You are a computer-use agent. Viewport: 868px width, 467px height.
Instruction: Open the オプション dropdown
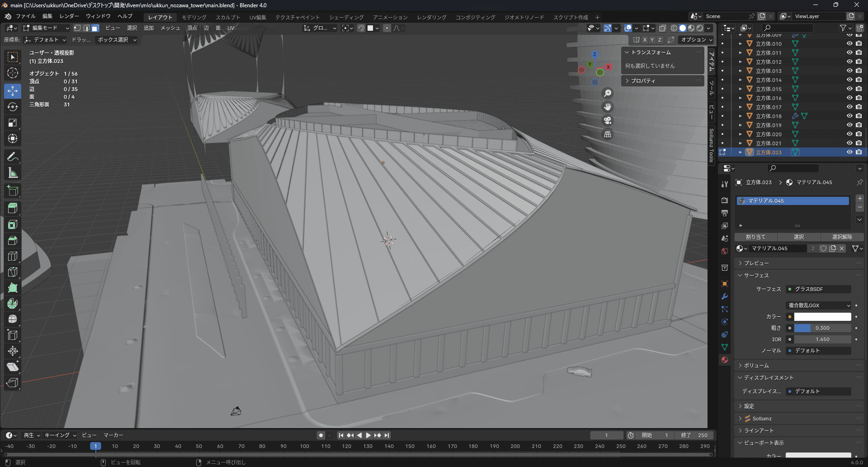pos(696,40)
